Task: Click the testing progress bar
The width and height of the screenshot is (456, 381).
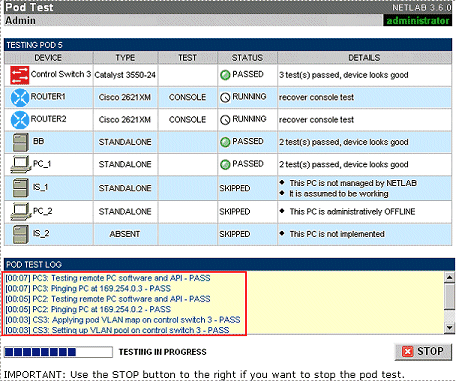Action: 58,352
